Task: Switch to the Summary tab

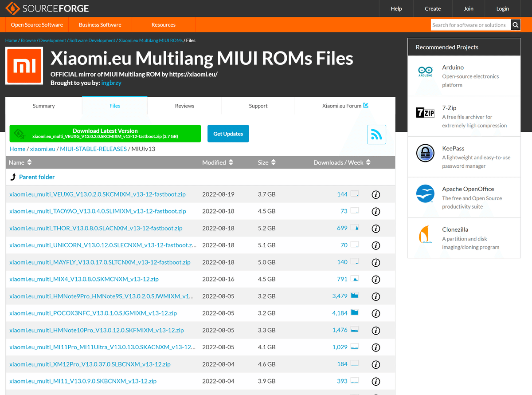Action: [x=44, y=106]
